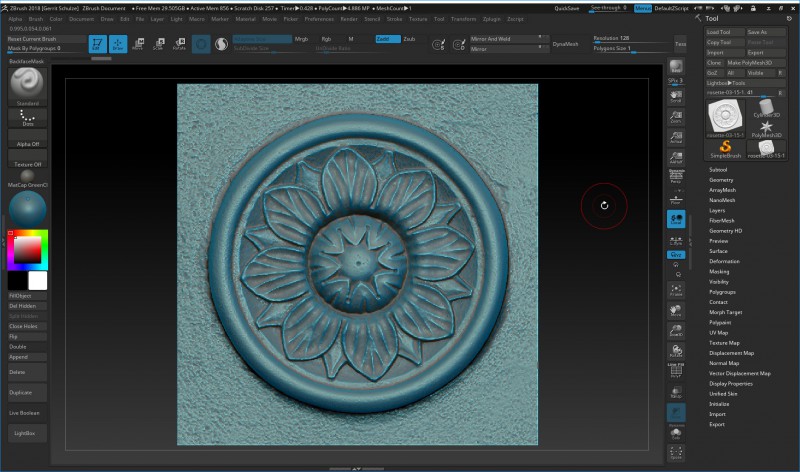Expand the ArrayMesh section
The height and width of the screenshot is (472, 800).
tap(722, 190)
